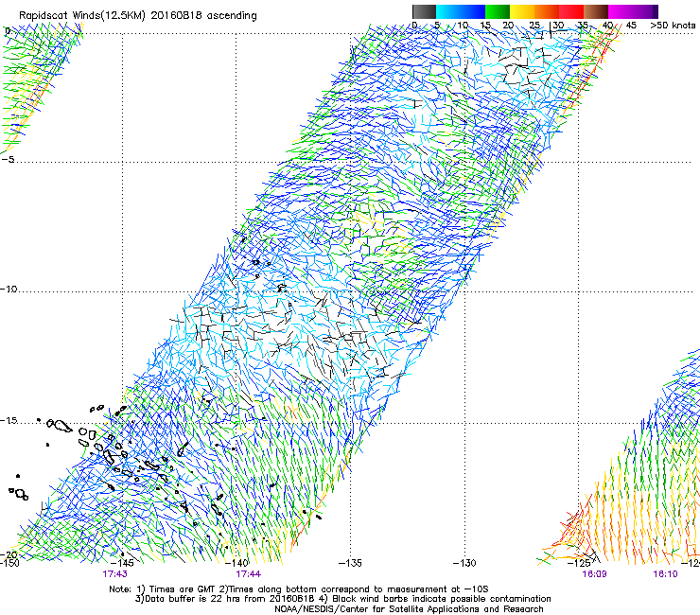Click the '10' label under the color bar
The image size is (700, 615).
463,26
